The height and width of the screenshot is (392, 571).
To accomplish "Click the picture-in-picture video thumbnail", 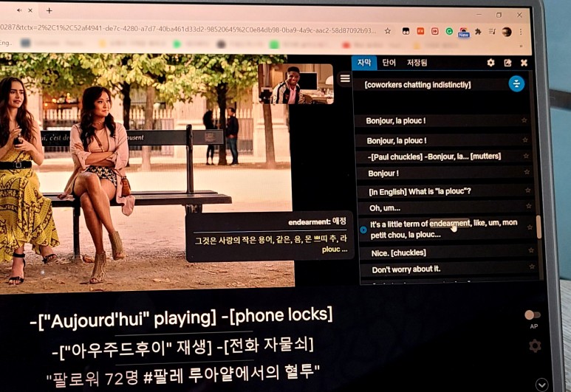I will tap(295, 84).
